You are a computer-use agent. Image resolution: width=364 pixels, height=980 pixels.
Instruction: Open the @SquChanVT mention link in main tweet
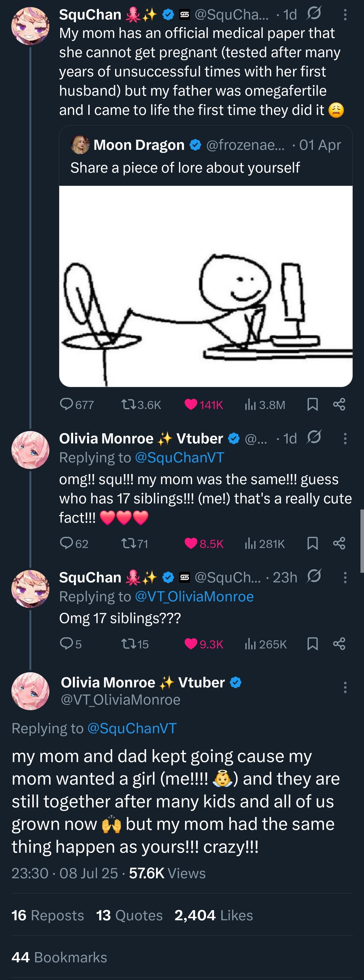pos(132,728)
